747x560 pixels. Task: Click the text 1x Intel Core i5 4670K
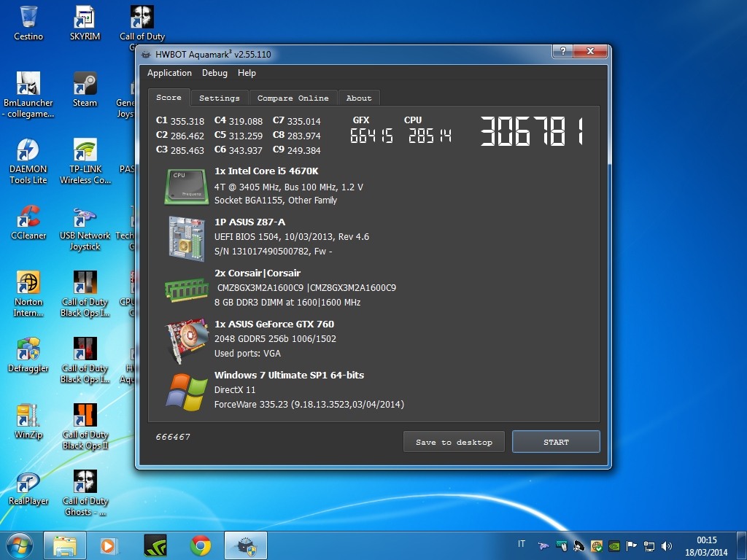(266, 171)
